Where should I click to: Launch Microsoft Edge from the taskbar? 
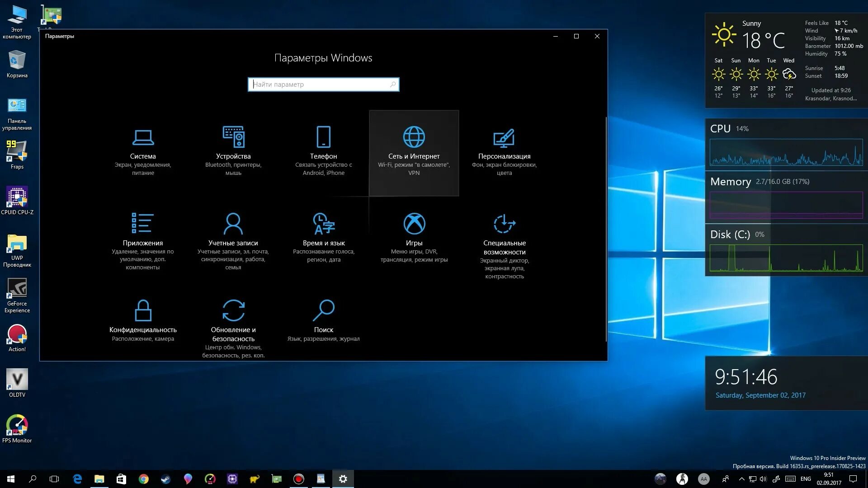(x=77, y=479)
